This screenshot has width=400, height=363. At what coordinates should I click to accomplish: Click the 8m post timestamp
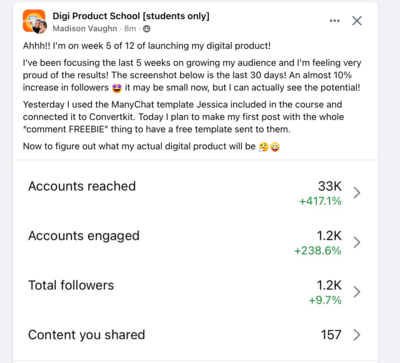point(130,29)
